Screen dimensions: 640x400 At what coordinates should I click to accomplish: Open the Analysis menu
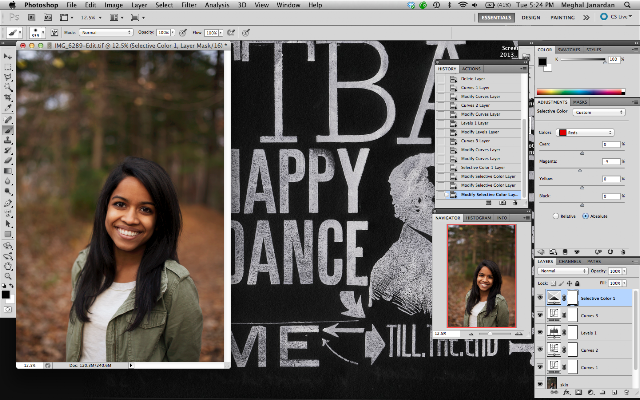pos(217,5)
